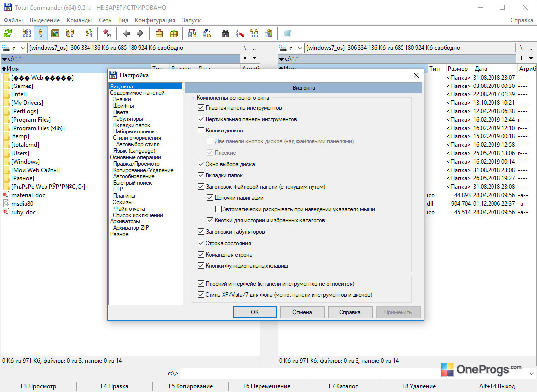Go back with the left arrow icon
The height and width of the screenshot is (392, 537).
[126, 33]
